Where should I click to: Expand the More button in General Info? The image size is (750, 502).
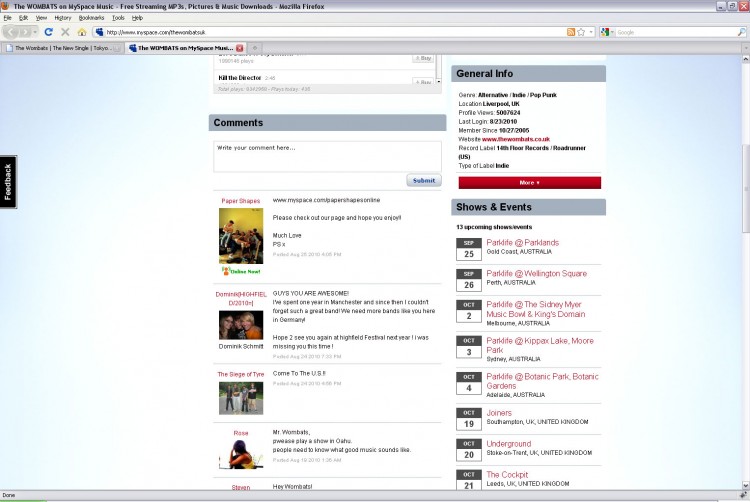(529, 183)
